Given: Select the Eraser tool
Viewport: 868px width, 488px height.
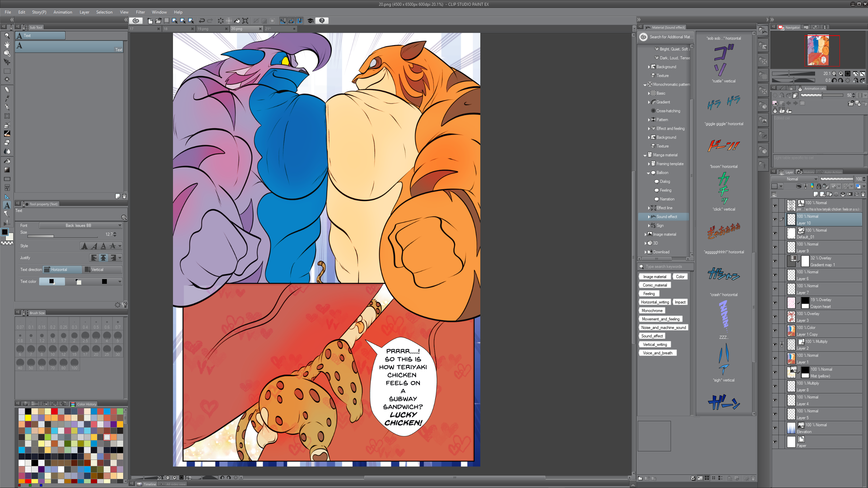Looking at the screenshot, I should (x=7, y=142).
